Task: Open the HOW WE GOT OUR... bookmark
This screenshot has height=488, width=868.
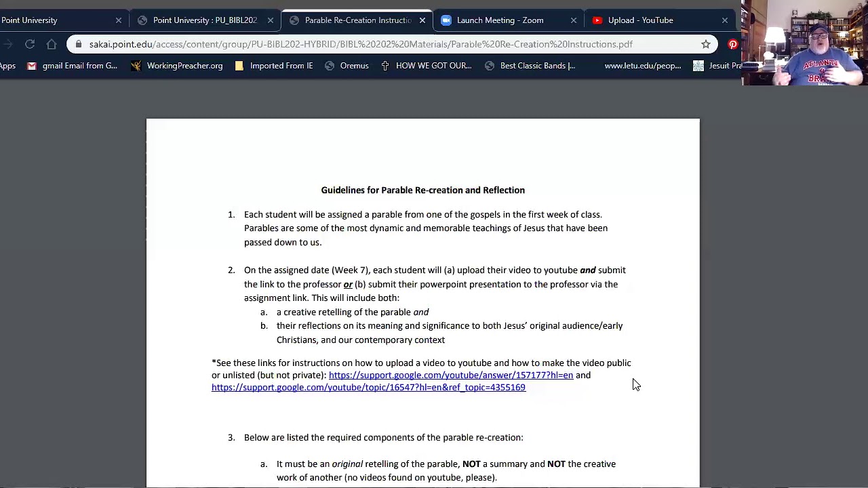Action: (426, 66)
